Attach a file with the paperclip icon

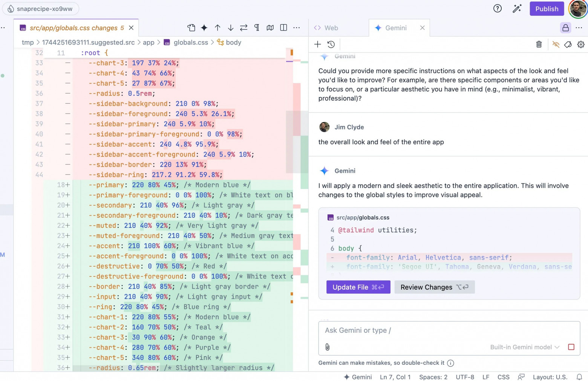click(327, 347)
